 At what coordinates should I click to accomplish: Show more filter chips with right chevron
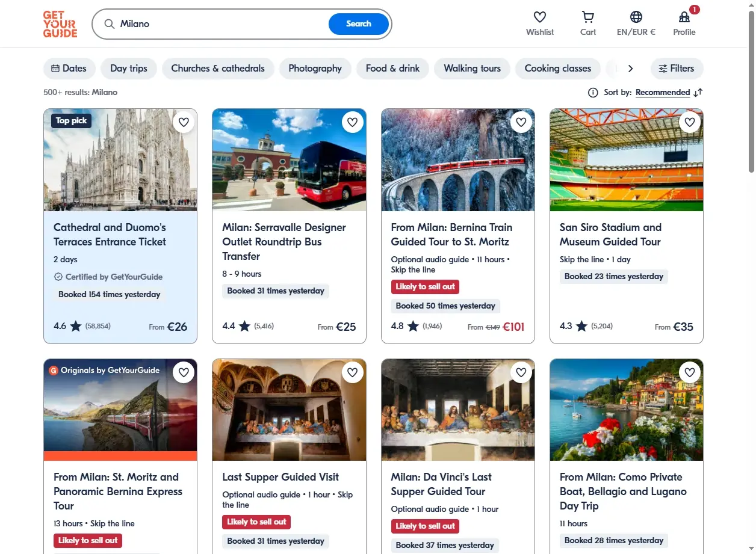[x=630, y=69]
